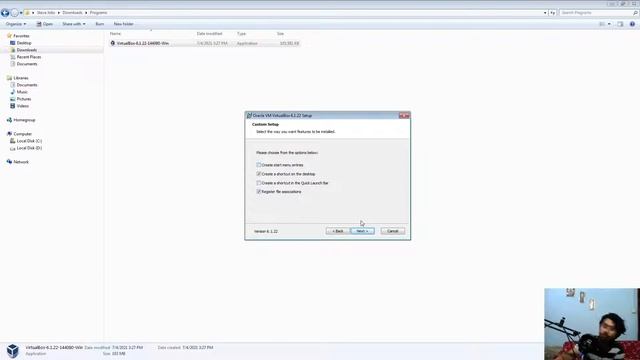Click the change view icon

[602, 24]
